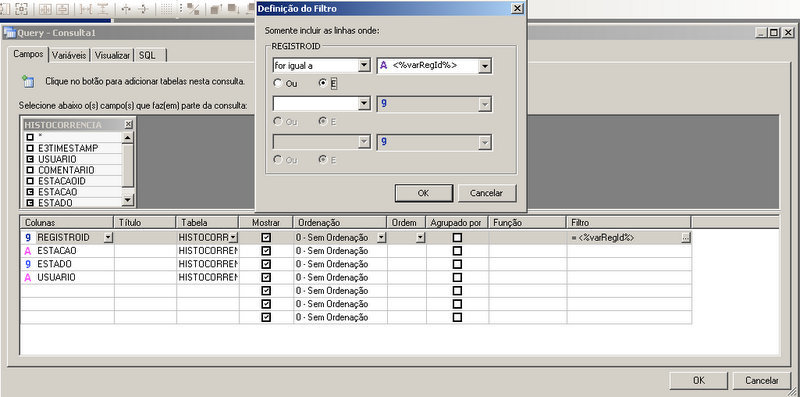Click the text type icon beside ESTACAO column

(28, 251)
